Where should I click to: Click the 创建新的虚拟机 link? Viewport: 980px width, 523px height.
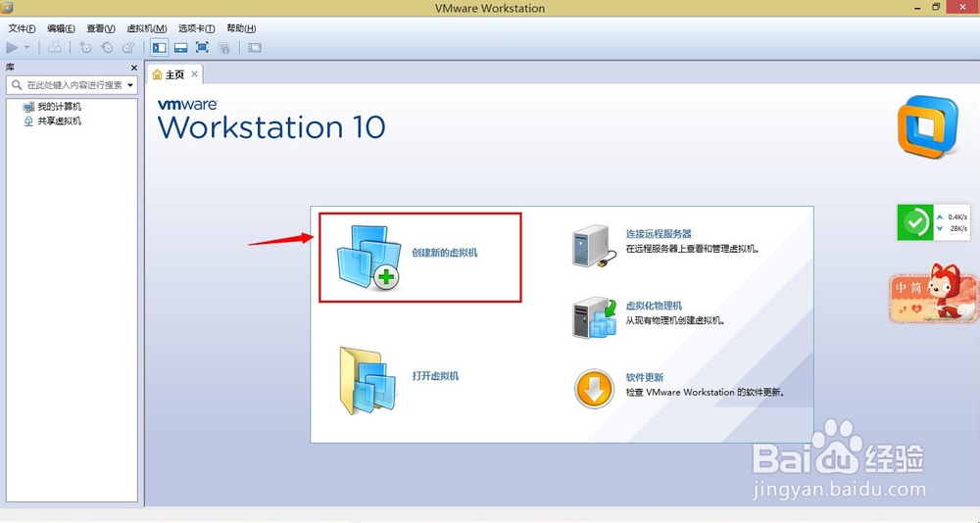click(x=444, y=253)
